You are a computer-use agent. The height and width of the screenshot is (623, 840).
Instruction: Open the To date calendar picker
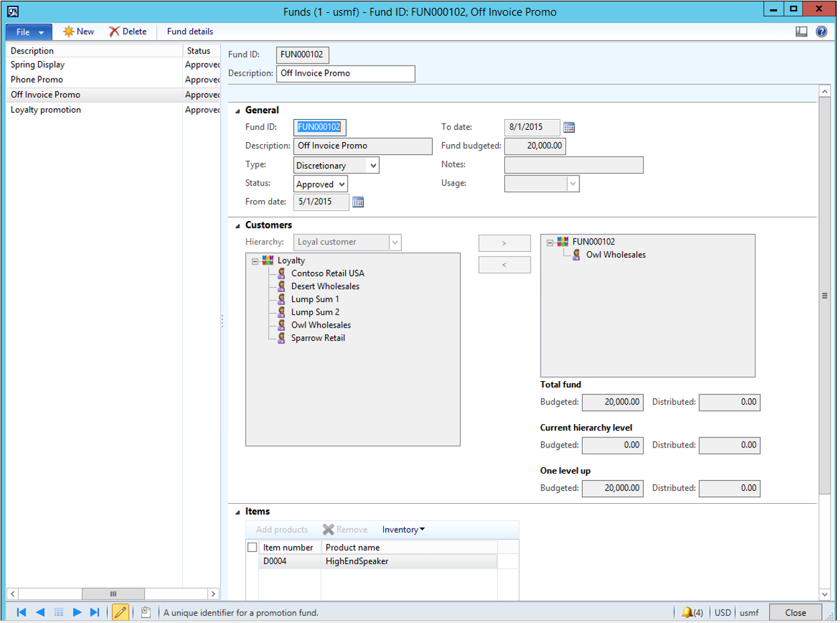569,127
